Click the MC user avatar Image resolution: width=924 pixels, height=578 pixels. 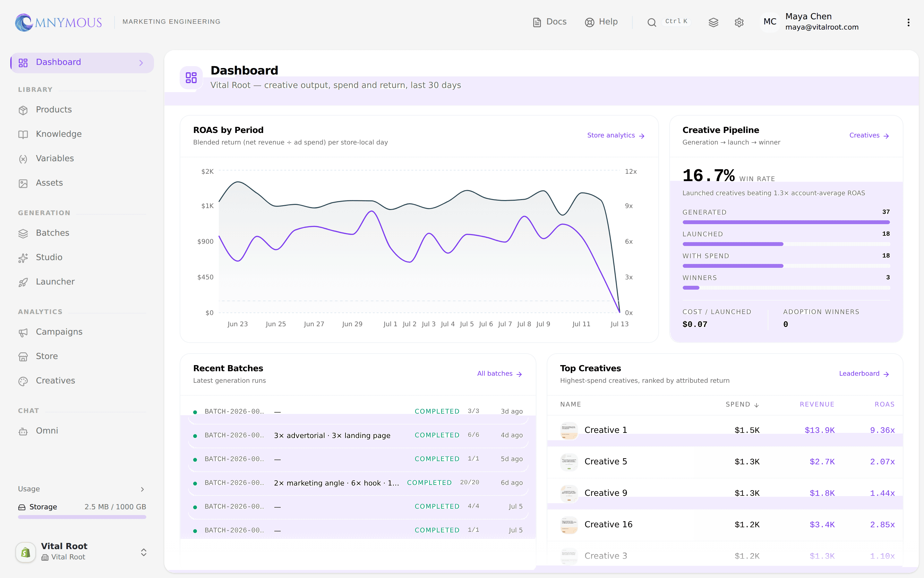(x=770, y=22)
